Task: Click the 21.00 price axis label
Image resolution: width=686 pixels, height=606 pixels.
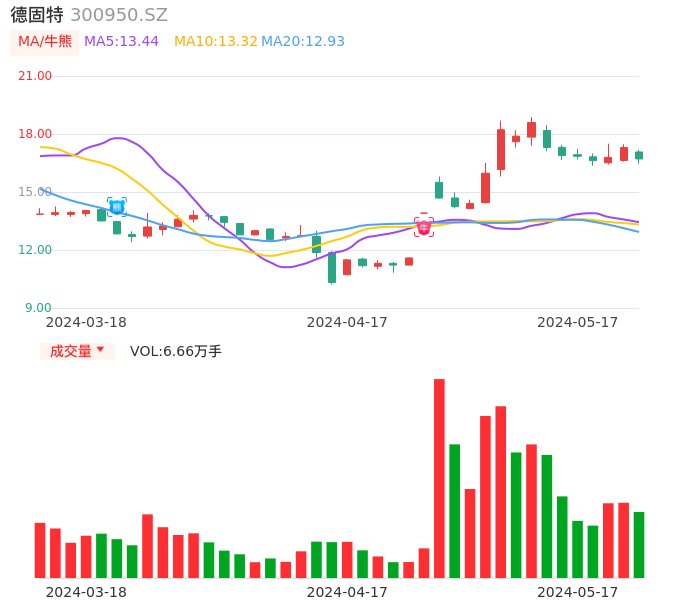Action: click(36, 76)
